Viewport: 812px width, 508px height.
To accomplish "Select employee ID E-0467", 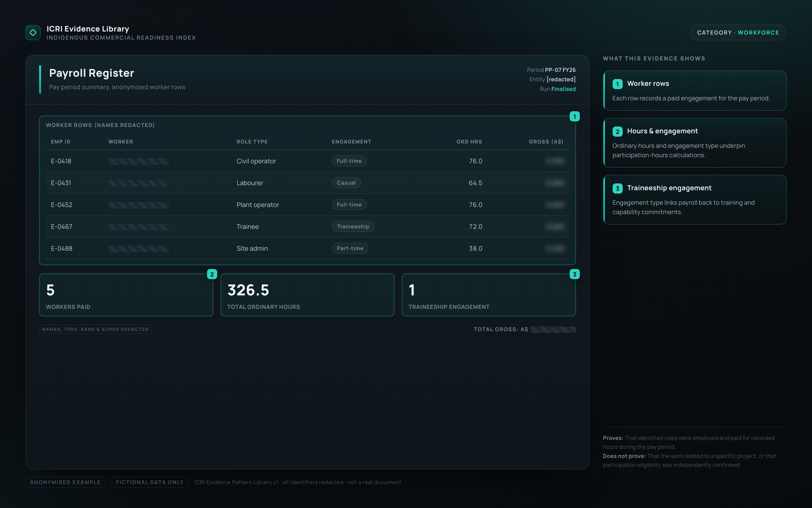I will [x=61, y=227].
